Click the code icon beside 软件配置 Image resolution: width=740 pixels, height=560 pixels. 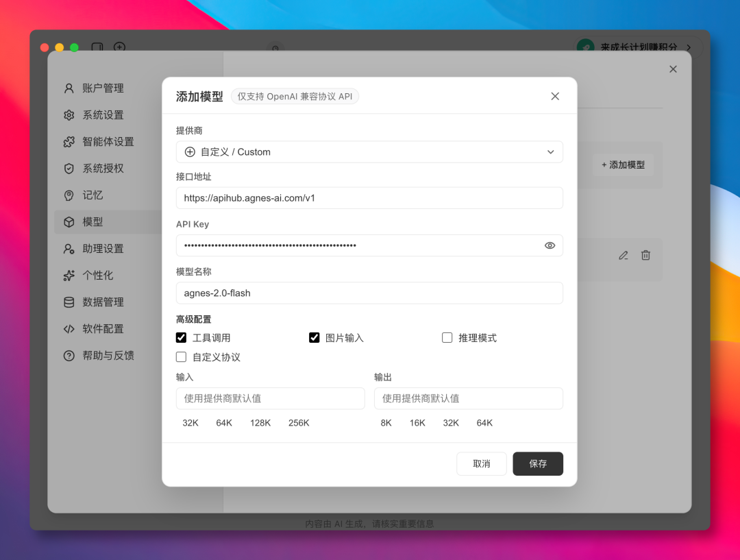pyautogui.click(x=69, y=329)
